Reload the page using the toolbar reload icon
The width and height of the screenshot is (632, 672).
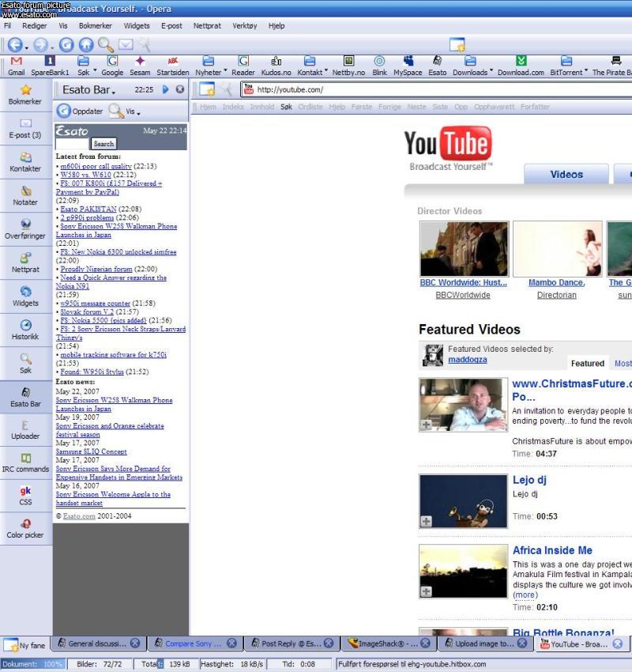(x=66, y=44)
